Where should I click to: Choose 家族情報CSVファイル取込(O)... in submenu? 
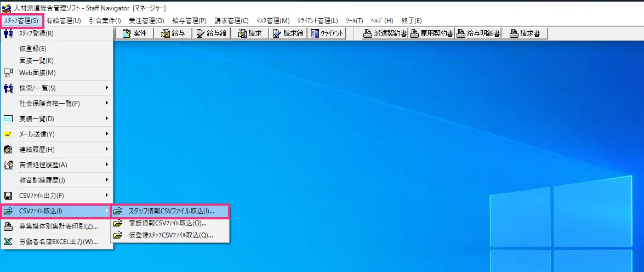point(169,224)
